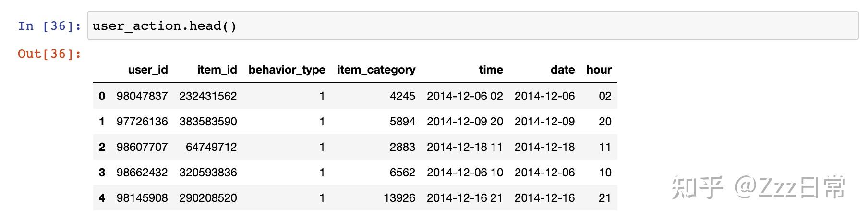The image size is (868, 222).
Task: Select the item_id column header
Action: click(x=217, y=70)
